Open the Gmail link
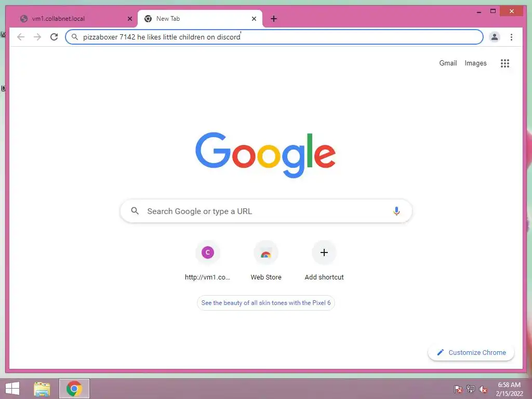Image resolution: width=532 pixels, height=399 pixels. [448, 63]
